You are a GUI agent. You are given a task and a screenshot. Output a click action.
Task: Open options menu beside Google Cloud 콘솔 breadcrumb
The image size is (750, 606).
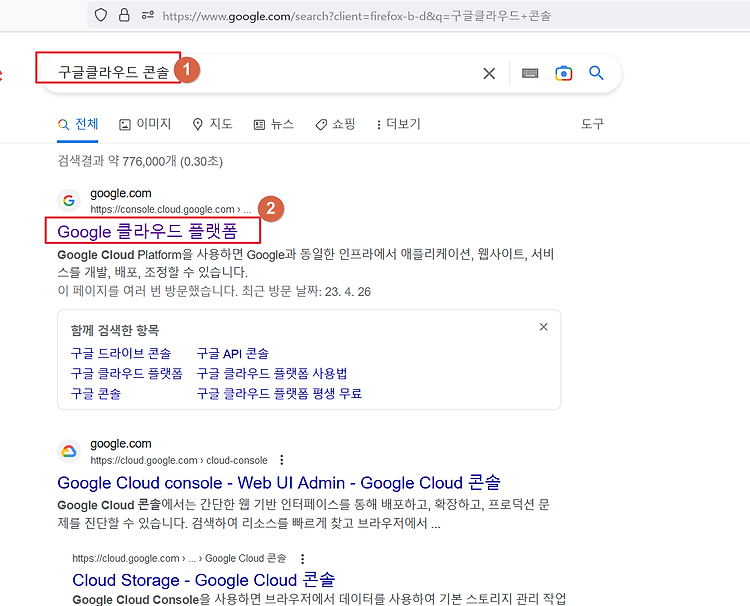tap(302, 559)
